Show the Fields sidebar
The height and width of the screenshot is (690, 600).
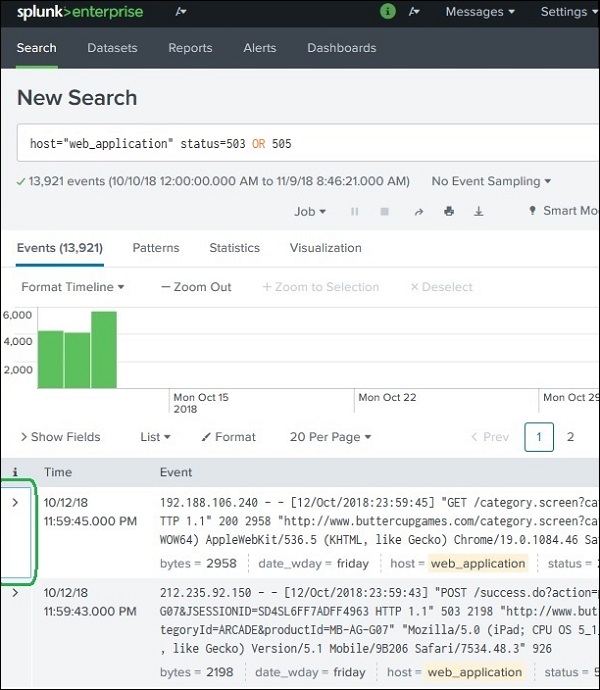point(60,437)
